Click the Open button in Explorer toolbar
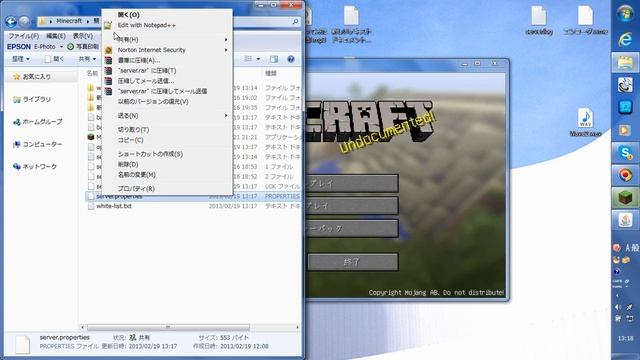This screenshot has width=640, height=360. coord(54,59)
